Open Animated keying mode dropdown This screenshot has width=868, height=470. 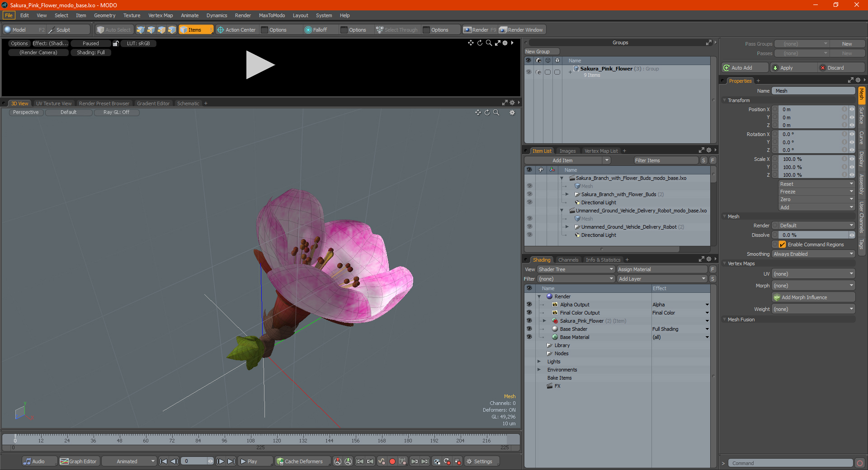[x=129, y=461]
